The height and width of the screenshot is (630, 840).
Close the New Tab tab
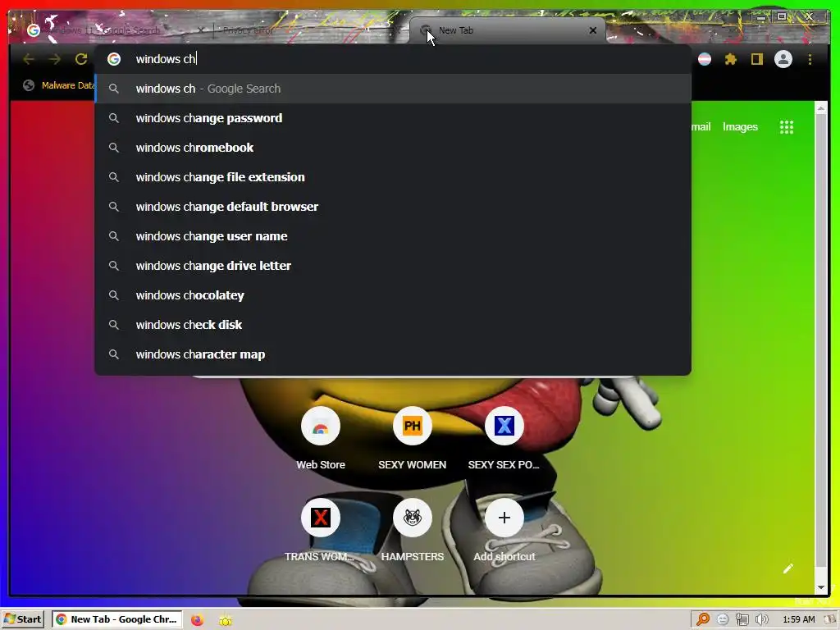point(592,30)
